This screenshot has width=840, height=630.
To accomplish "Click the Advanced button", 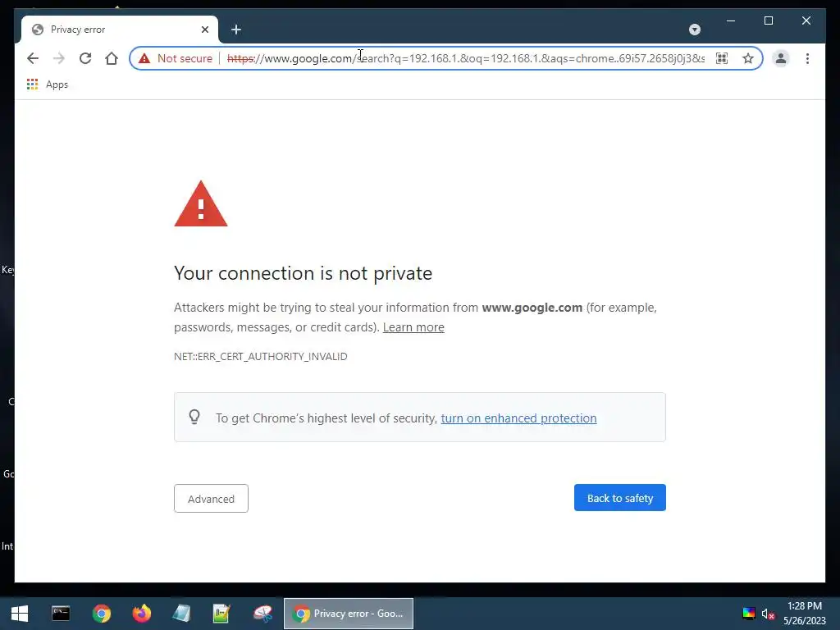I will click(211, 498).
